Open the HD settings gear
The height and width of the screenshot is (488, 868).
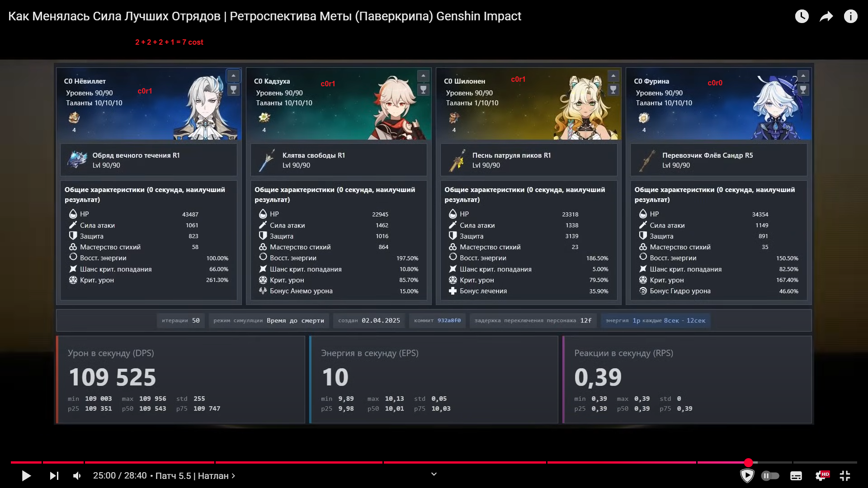(821, 476)
